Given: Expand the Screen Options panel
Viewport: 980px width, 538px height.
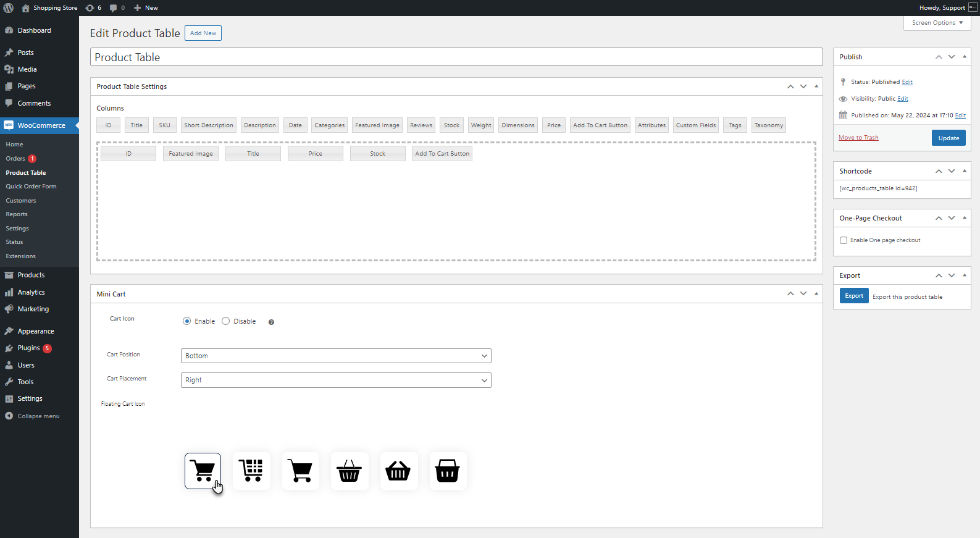Looking at the screenshot, I should click(x=937, y=23).
